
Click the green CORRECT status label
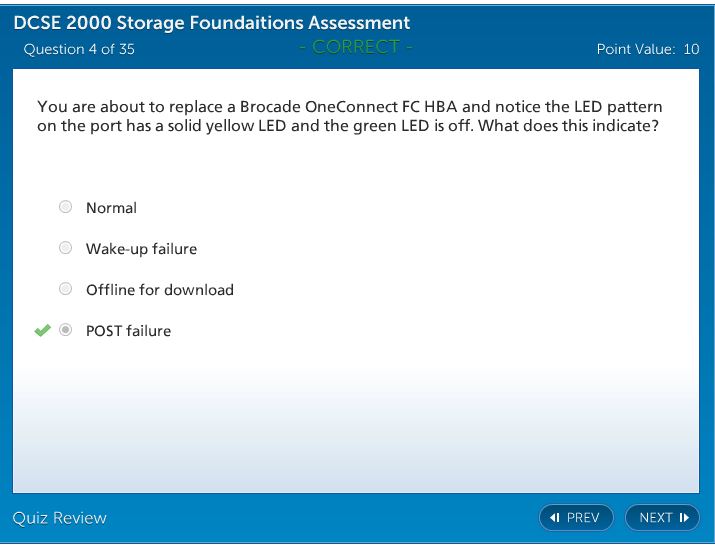point(355,47)
